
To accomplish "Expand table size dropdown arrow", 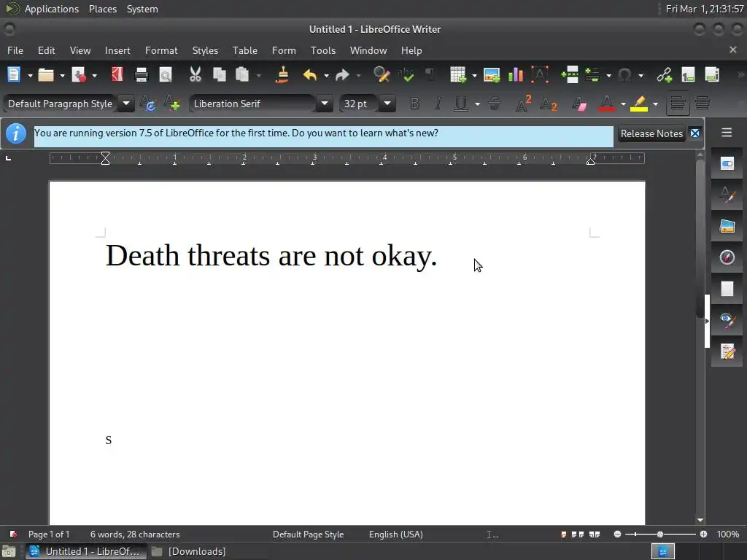I will click(474, 75).
